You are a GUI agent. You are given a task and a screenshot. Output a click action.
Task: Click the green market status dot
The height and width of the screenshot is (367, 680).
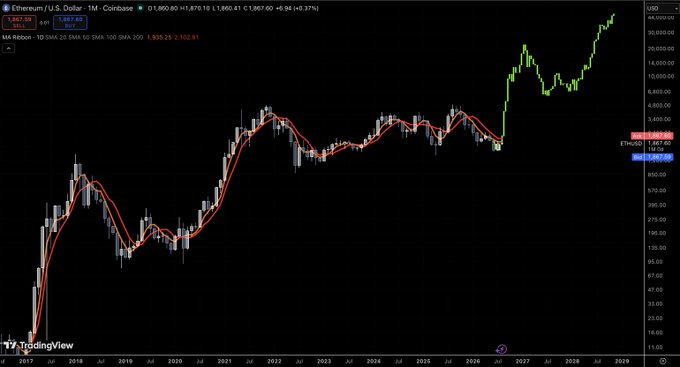[140, 8]
